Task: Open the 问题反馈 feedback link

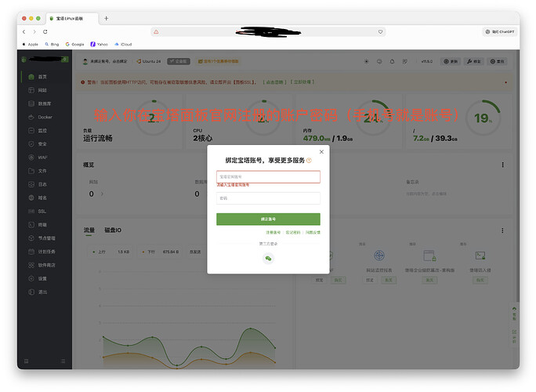Action: pos(312,233)
